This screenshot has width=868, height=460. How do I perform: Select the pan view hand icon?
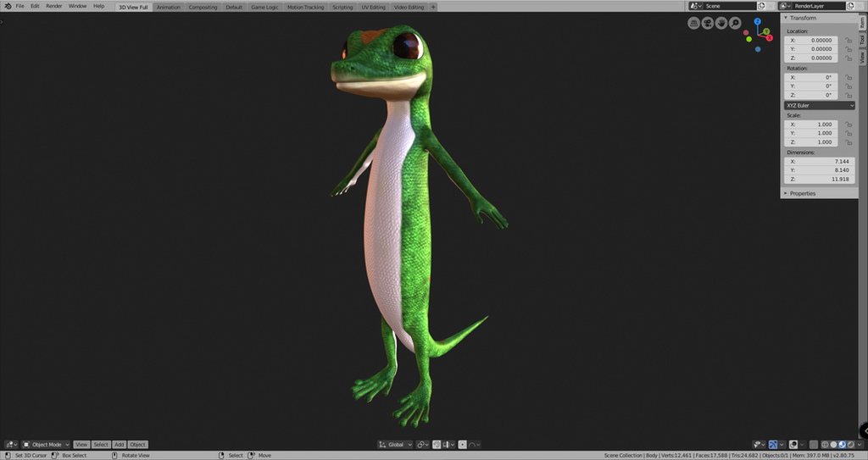[x=721, y=23]
